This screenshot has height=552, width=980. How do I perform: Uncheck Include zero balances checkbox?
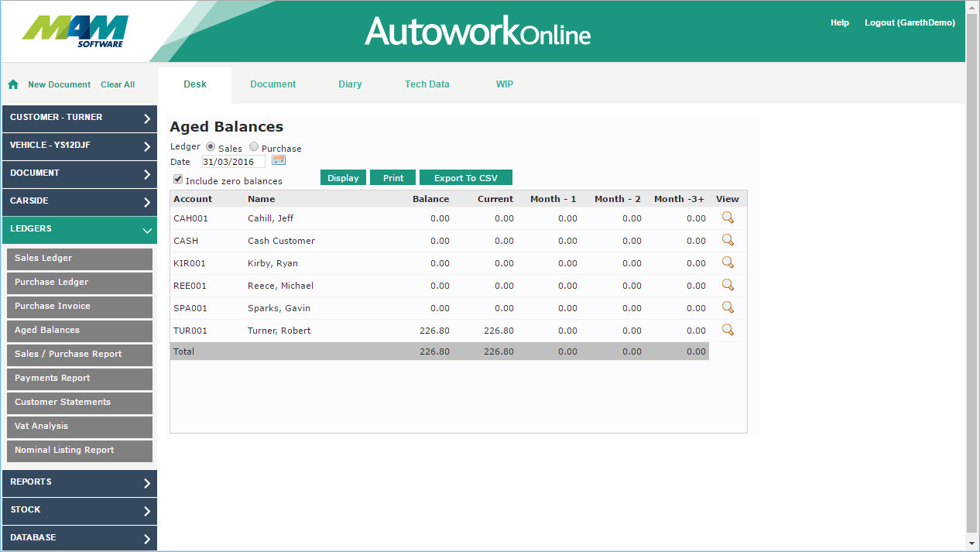179,180
